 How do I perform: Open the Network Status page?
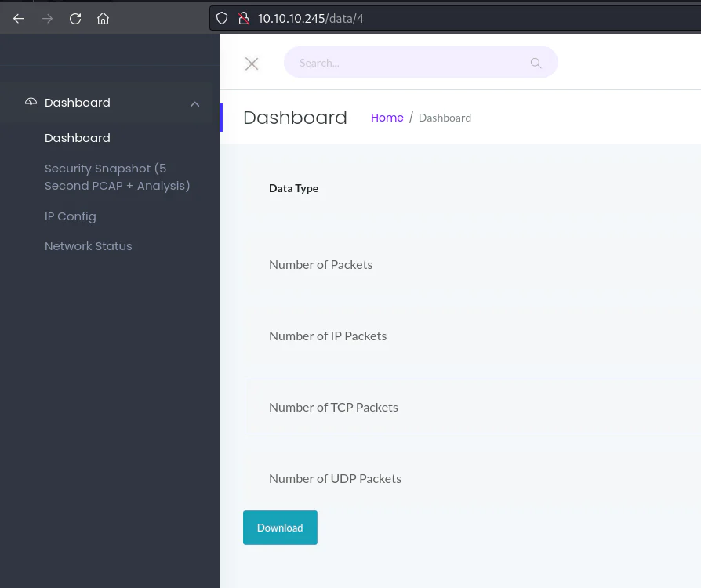tap(89, 246)
